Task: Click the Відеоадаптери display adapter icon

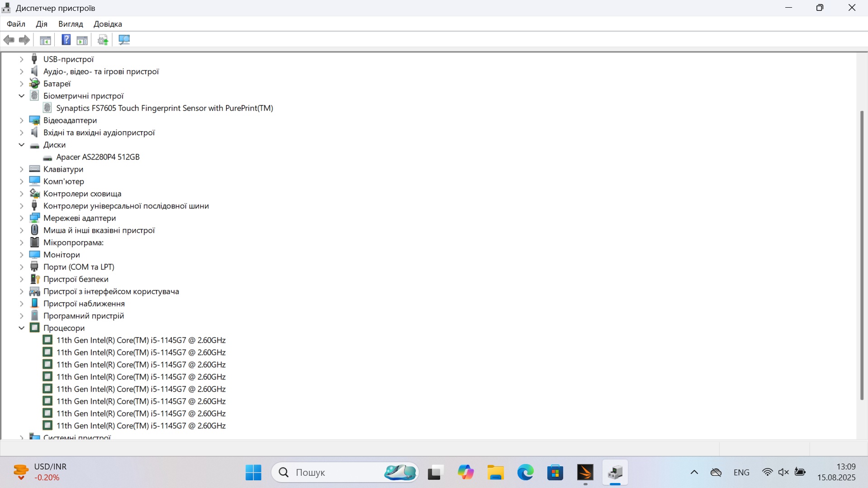Action: 34,120
